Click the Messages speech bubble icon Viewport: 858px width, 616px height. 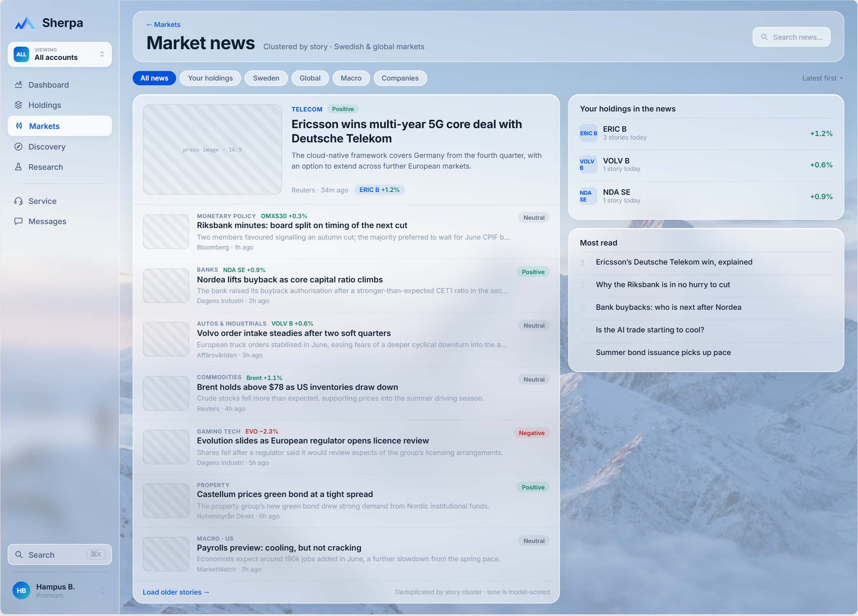(18, 221)
